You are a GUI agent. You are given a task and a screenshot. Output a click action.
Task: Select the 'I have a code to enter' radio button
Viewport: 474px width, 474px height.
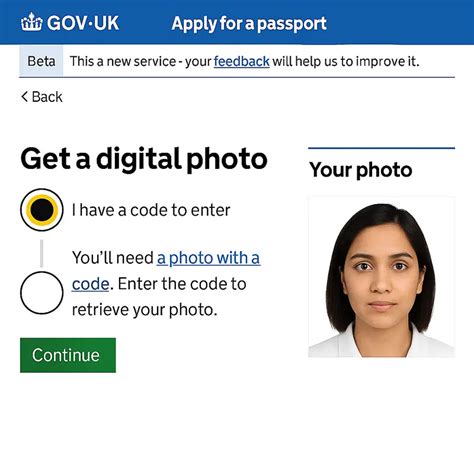point(42,210)
